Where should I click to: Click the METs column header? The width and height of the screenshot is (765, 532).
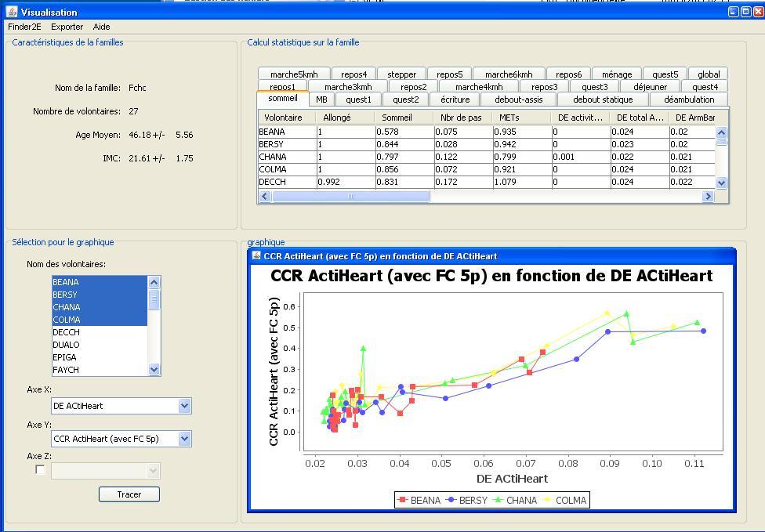tap(521, 118)
